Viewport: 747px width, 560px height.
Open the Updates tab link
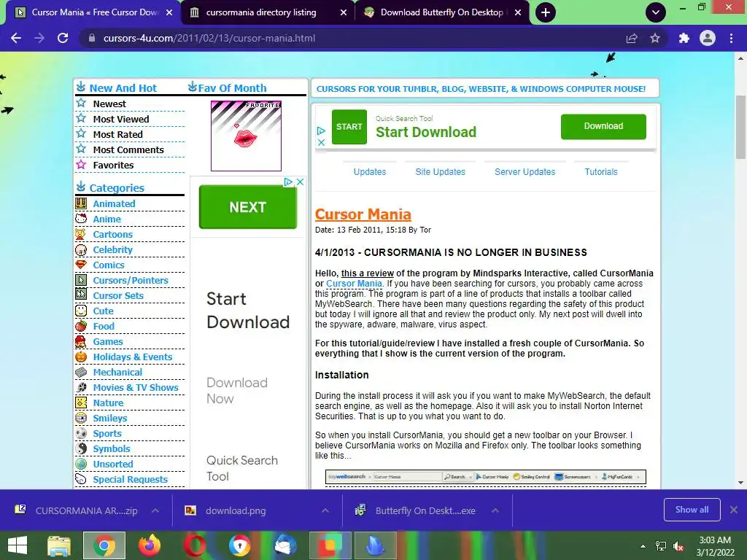tap(370, 171)
